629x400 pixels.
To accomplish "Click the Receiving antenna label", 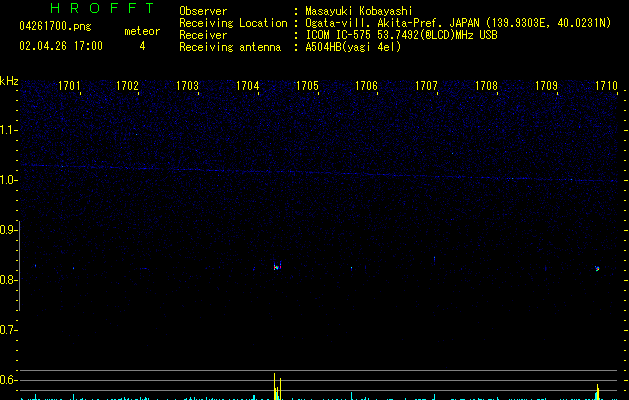I will click(230, 47).
